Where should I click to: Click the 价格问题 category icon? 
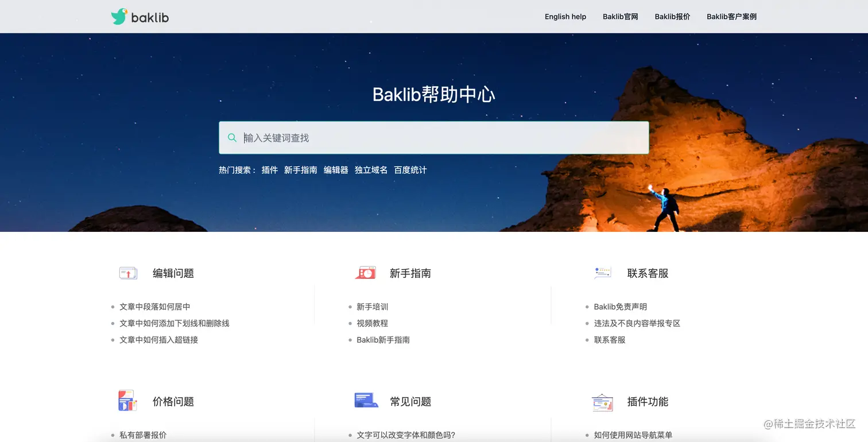pyautogui.click(x=128, y=401)
